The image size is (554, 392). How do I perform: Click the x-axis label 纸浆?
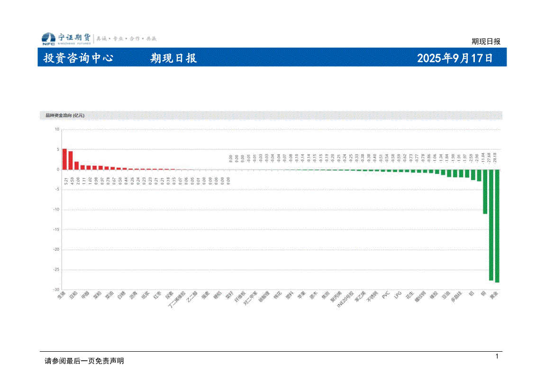145,295
